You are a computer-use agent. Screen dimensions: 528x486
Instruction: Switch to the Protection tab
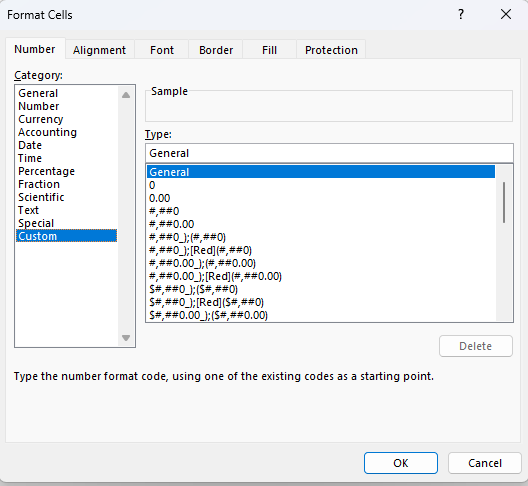point(331,50)
